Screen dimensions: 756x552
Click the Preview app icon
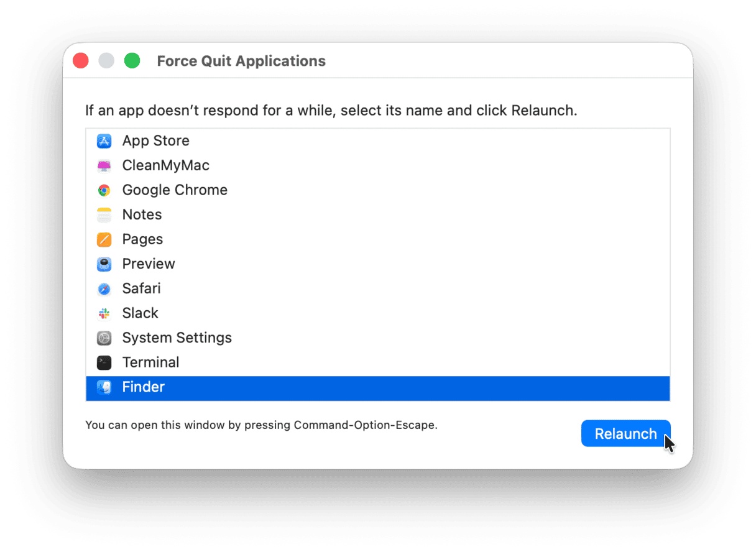point(104,264)
